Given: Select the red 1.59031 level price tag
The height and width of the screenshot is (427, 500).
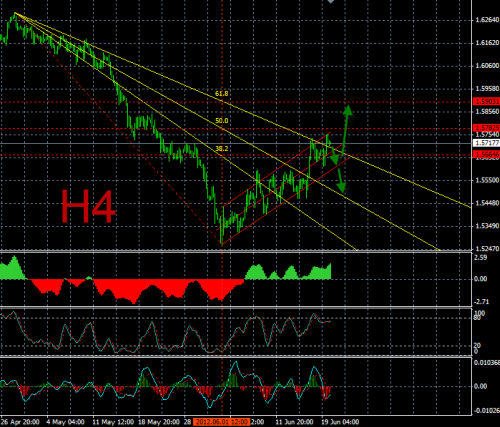Looking at the screenshot, I should 486,101.
